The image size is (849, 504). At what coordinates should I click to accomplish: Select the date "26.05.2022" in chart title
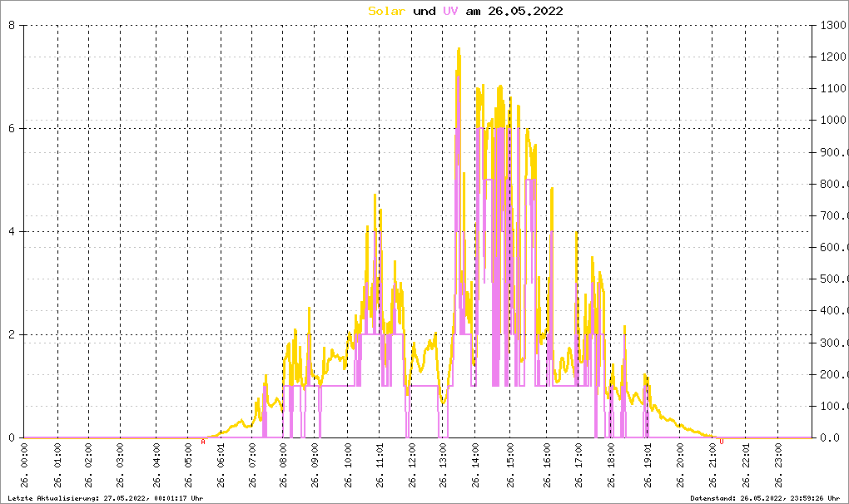[x=525, y=12]
